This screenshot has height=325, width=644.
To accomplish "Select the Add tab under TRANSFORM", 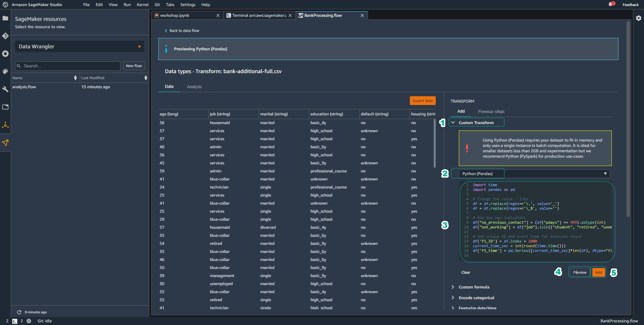I will 461,111.
